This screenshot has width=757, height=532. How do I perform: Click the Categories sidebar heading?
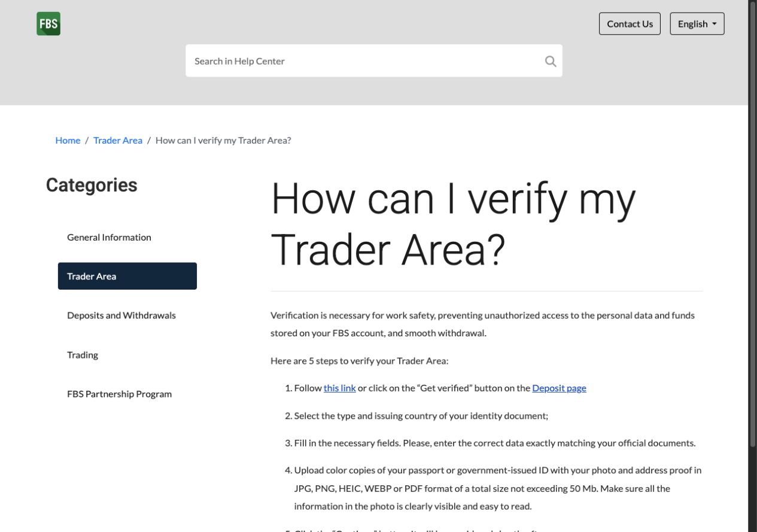coord(92,185)
